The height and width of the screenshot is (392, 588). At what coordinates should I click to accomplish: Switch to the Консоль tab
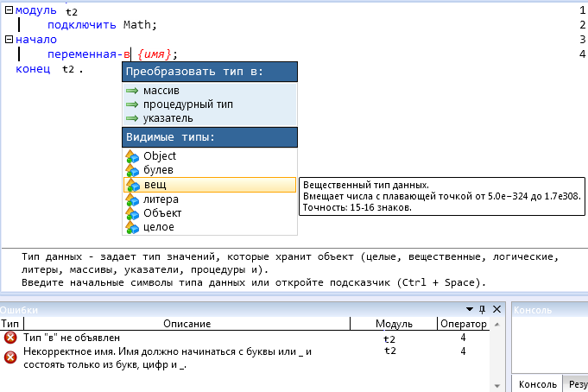537,384
